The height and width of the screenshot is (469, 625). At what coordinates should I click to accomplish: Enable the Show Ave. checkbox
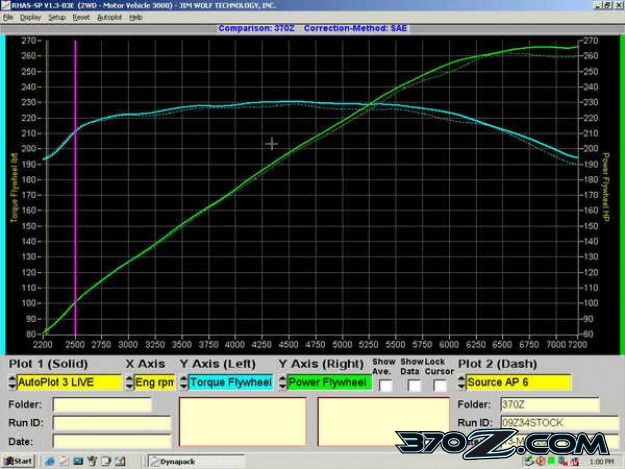coord(385,385)
